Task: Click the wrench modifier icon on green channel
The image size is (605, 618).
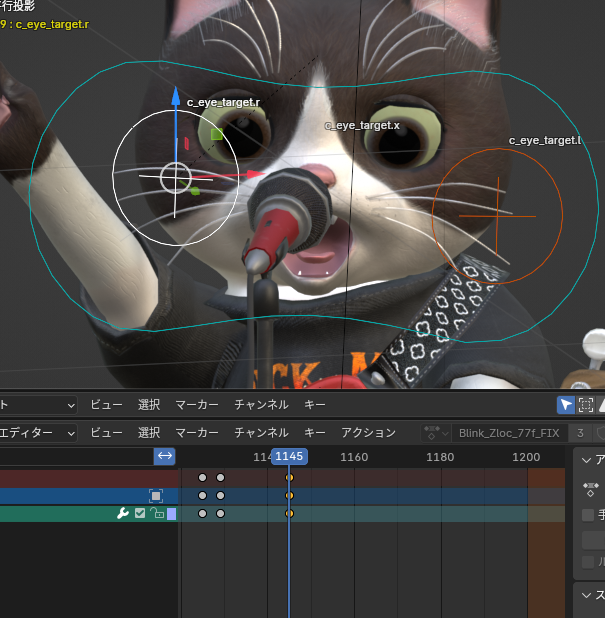Action: (x=123, y=513)
